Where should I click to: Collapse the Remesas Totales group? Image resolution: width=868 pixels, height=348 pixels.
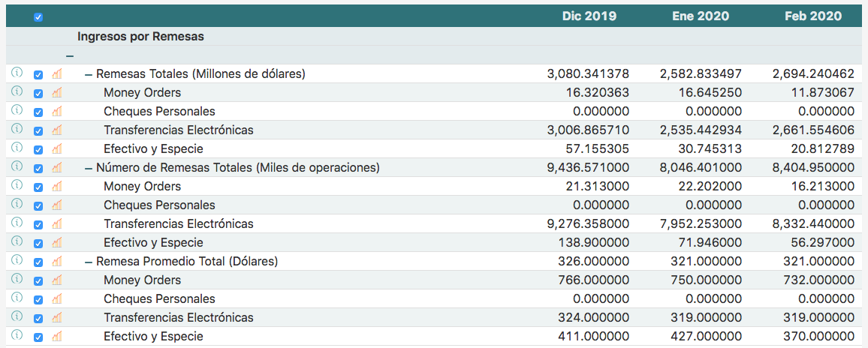[x=89, y=74]
